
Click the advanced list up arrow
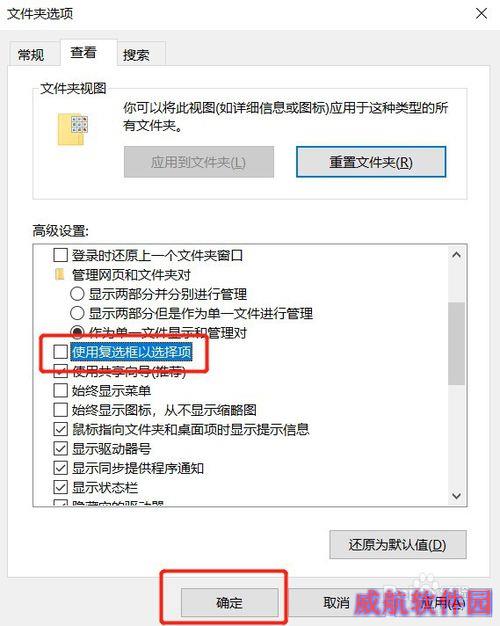(x=456, y=255)
